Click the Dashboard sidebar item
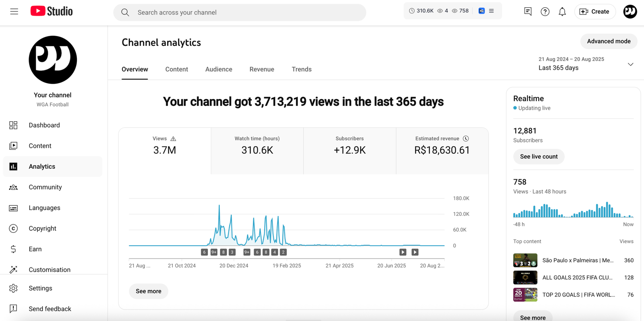644x321 pixels. 44,125
